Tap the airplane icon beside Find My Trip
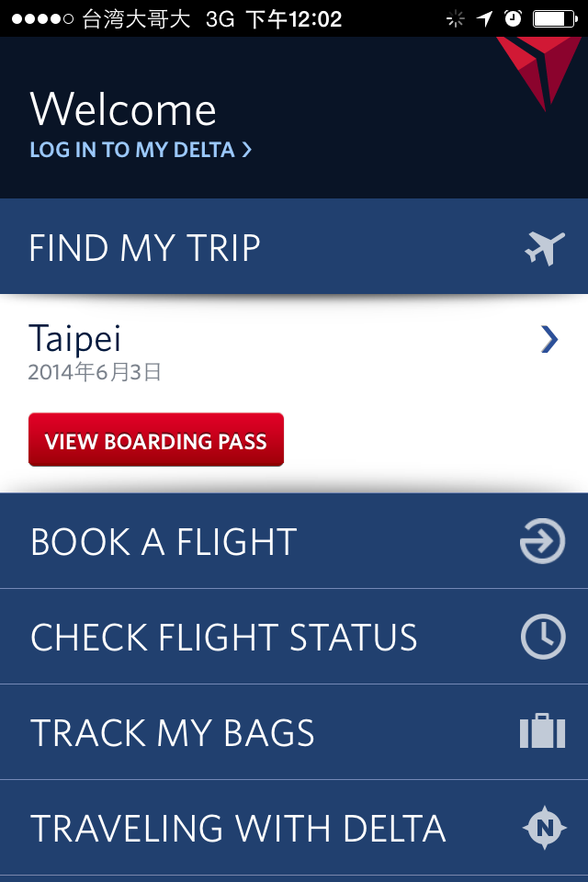The width and height of the screenshot is (588, 882). 545,247
